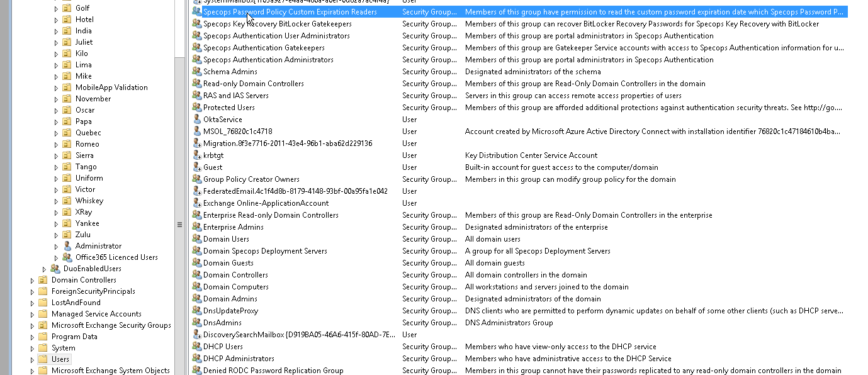Click the RAS and IAS Servers group icon
868x375 pixels.
[x=196, y=96]
